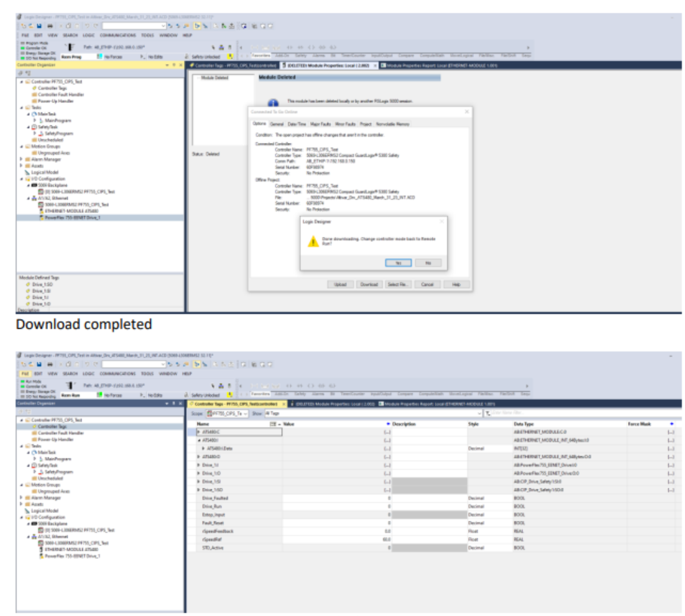Viewport: 685px width, 616px height.
Task: Expand the Drive_1:SI tag row
Action: coord(198,481)
